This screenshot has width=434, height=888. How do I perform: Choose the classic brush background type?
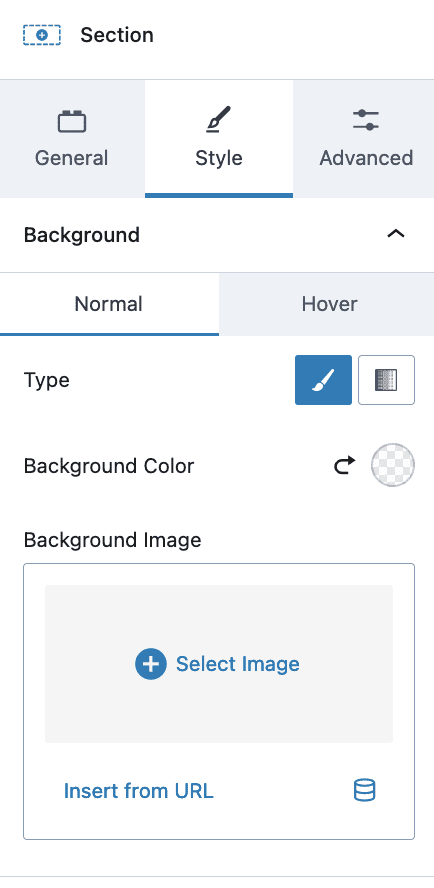324,380
